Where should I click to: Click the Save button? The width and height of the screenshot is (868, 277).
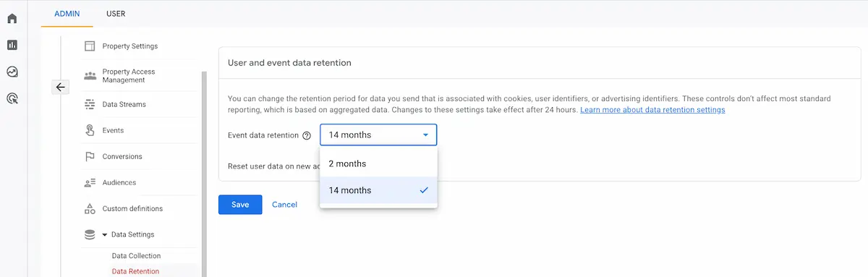click(240, 205)
